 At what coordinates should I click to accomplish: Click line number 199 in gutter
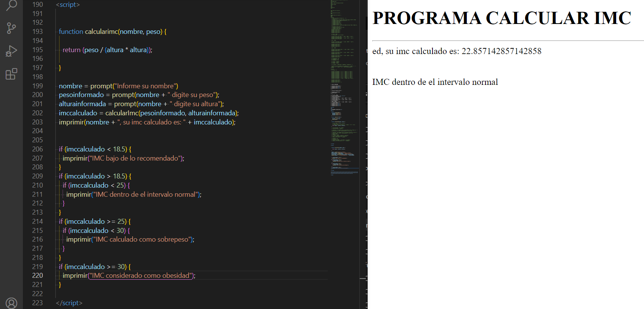(37, 86)
